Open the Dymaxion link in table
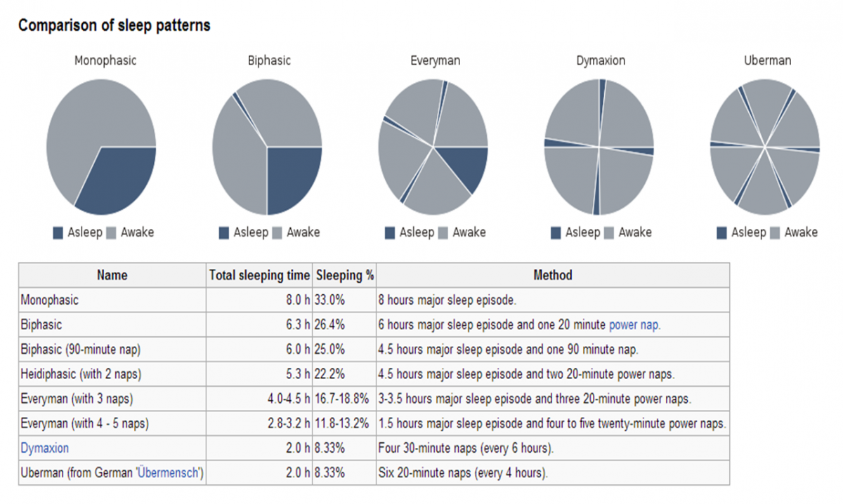Image resolution: width=843 pixels, height=504 pixels. [x=45, y=448]
